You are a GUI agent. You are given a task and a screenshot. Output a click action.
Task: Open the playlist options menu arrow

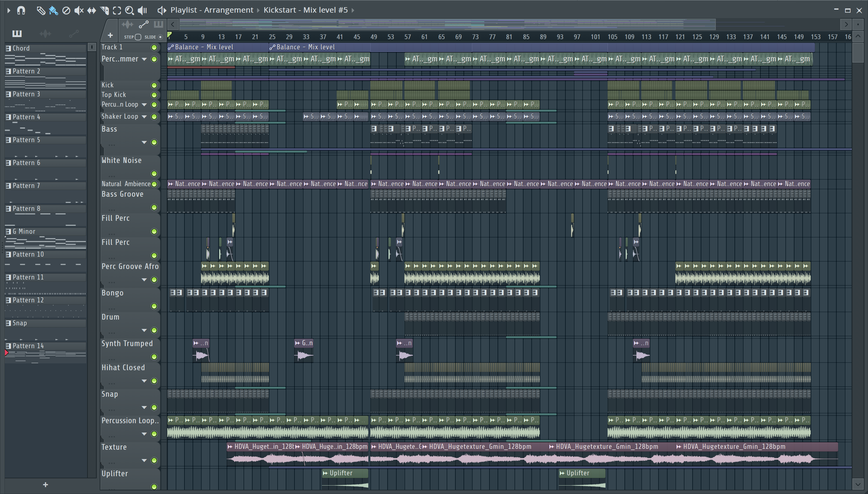[9, 10]
